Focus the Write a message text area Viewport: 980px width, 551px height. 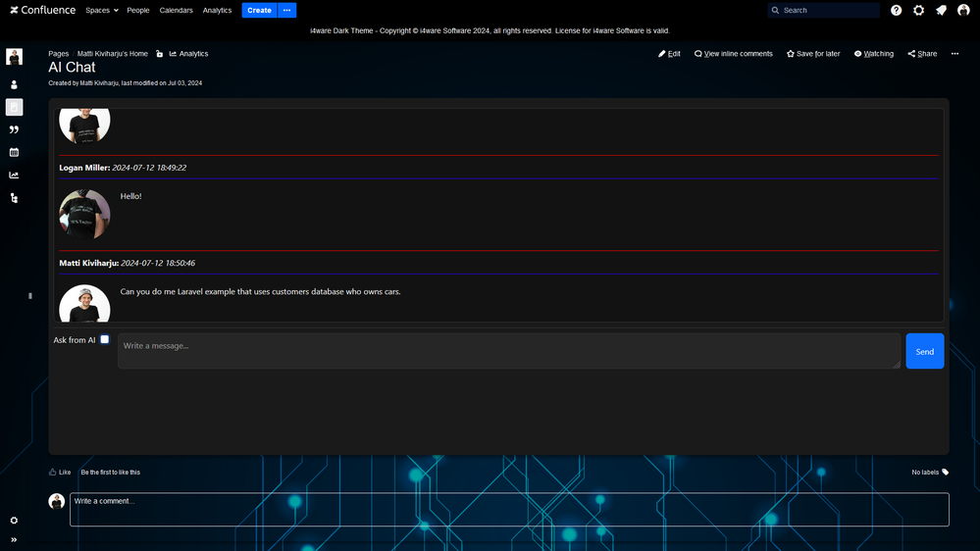pos(509,350)
